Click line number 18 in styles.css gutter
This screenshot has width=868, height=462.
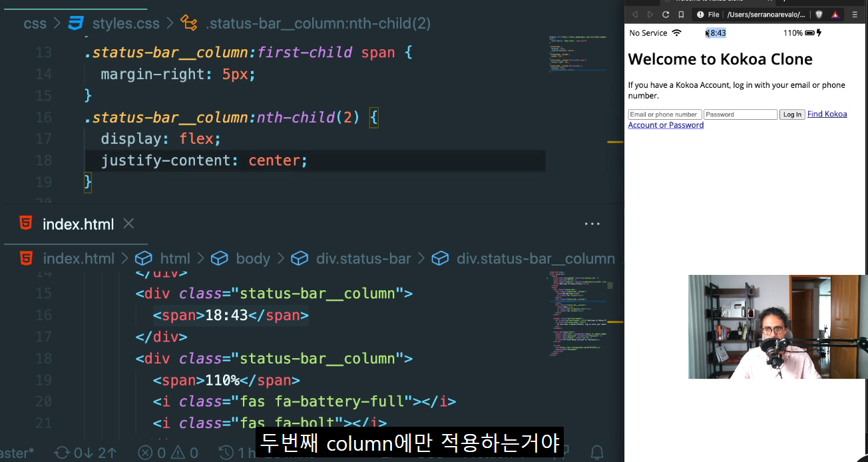(43, 160)
